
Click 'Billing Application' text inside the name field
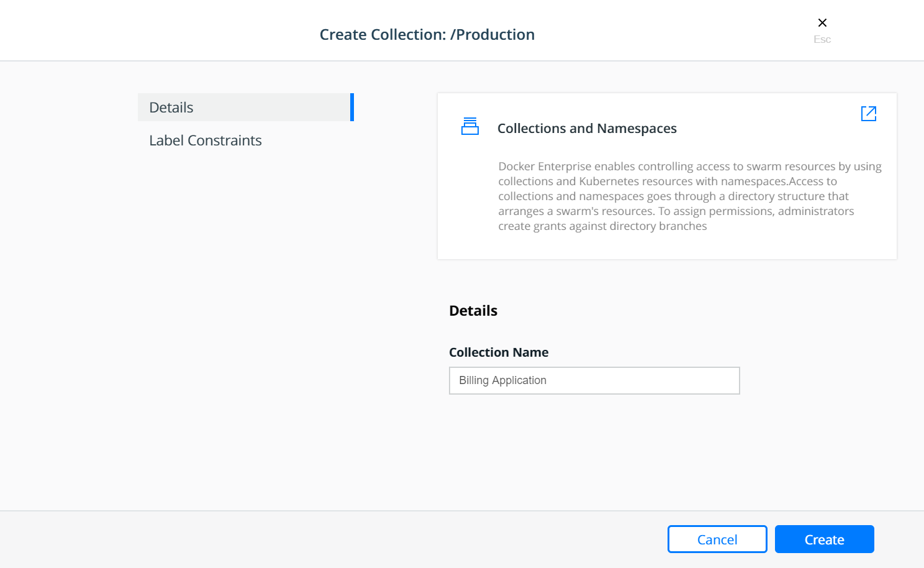503,380
